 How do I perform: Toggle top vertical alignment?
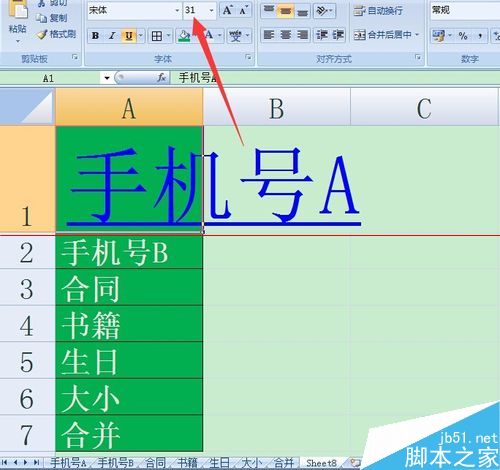[269, 11]
